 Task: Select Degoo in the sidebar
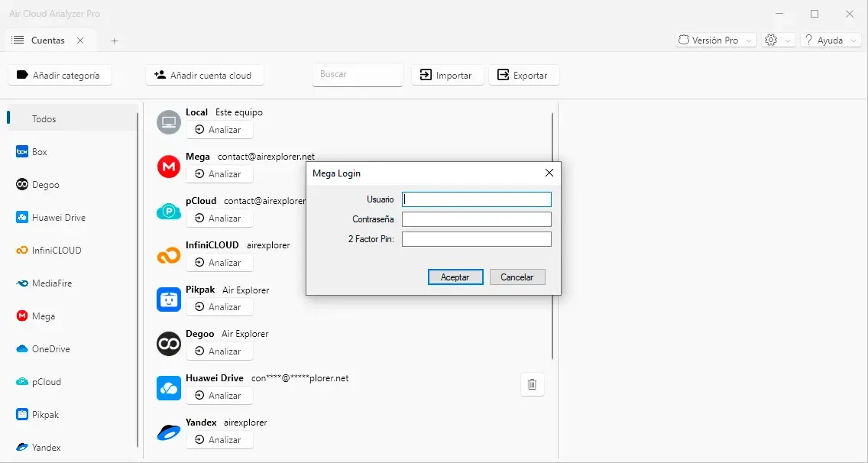click(72, 184)
